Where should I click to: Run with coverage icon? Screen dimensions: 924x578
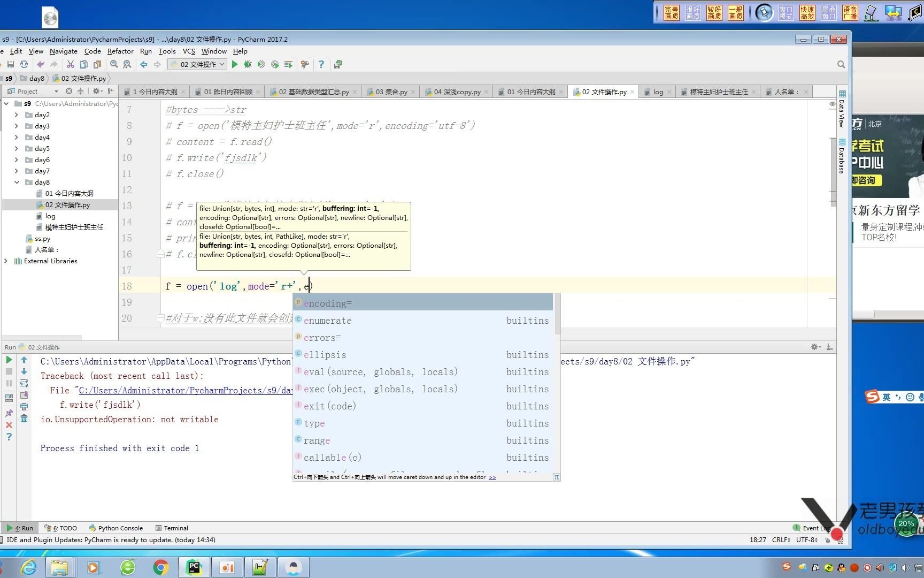pyautogui.click(x=261, y=64)
